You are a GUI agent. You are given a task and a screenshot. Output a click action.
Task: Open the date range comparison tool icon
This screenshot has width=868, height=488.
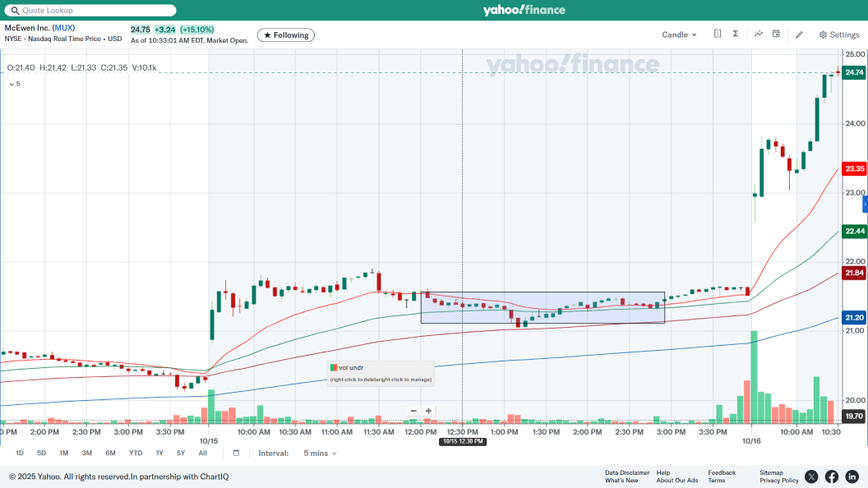[718, 35]
